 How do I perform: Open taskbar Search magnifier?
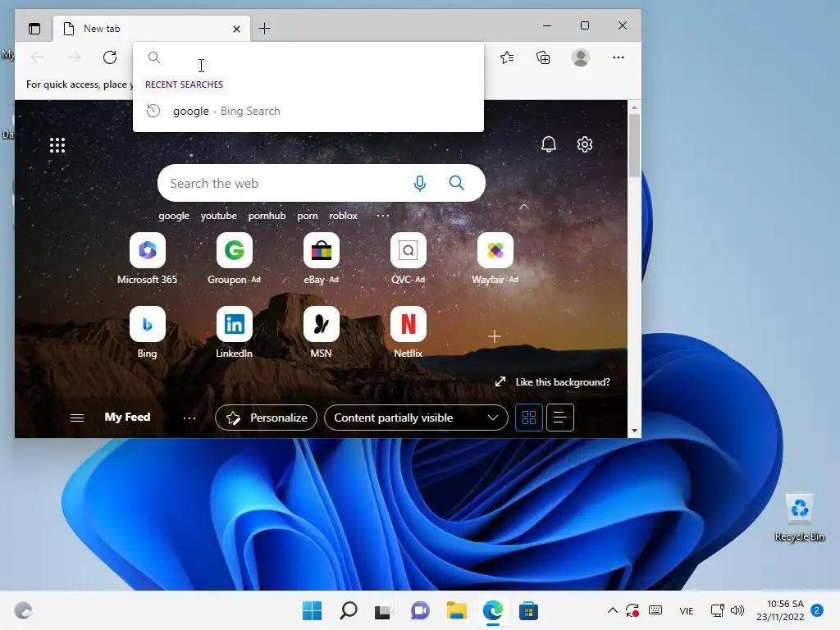[x=348, y=610]
